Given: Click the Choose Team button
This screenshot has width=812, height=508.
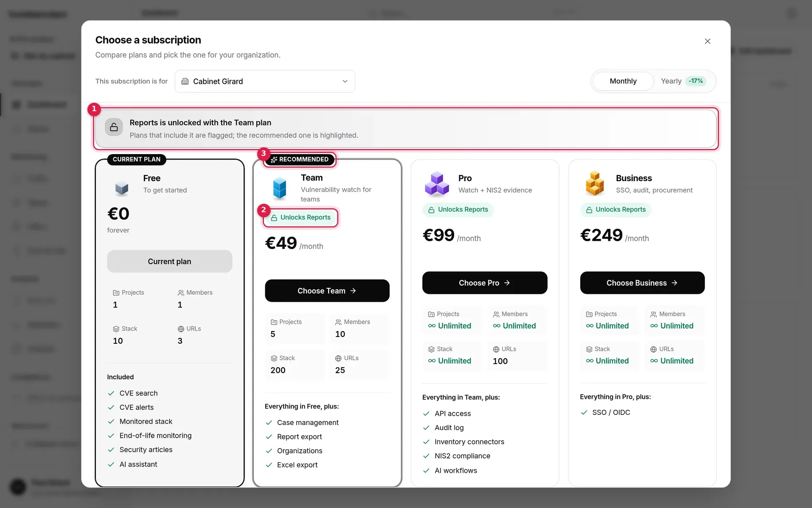Looking at the screenshot, I should [327, 291].
